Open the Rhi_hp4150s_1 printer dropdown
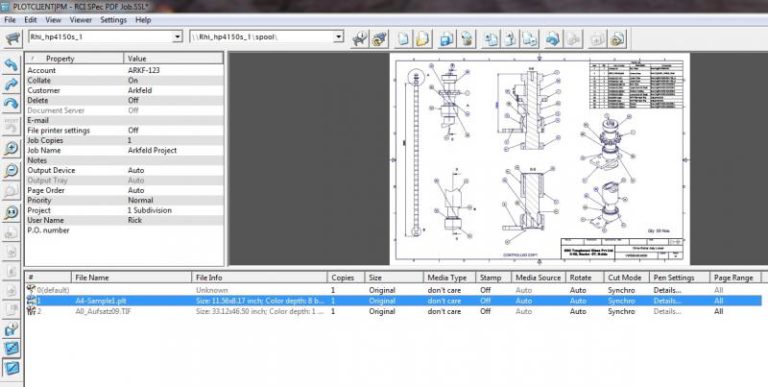 coord(177,37)
